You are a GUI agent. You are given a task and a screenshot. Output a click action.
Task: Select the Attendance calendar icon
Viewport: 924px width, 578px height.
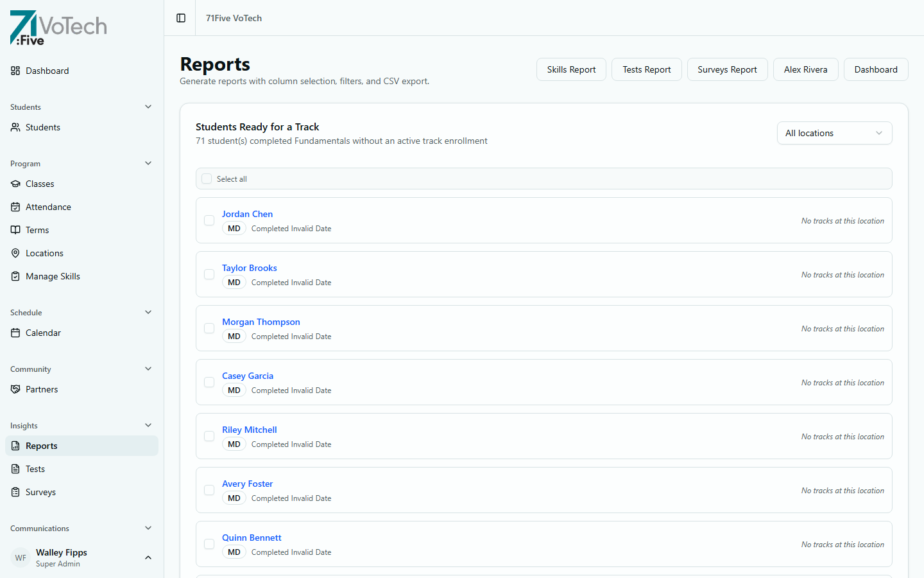pyautogui.click(x=15, y=207)
